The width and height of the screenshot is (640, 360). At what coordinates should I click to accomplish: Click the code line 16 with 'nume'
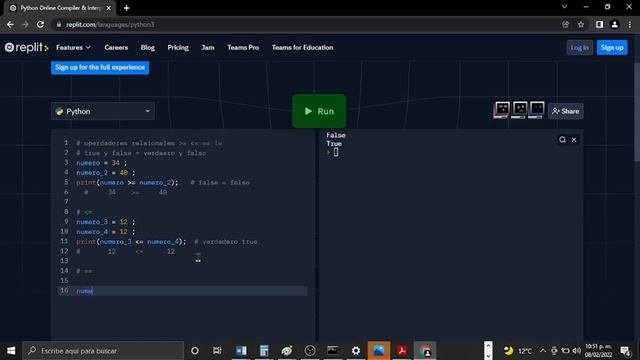pyautogui.click(x=183, y=291)
